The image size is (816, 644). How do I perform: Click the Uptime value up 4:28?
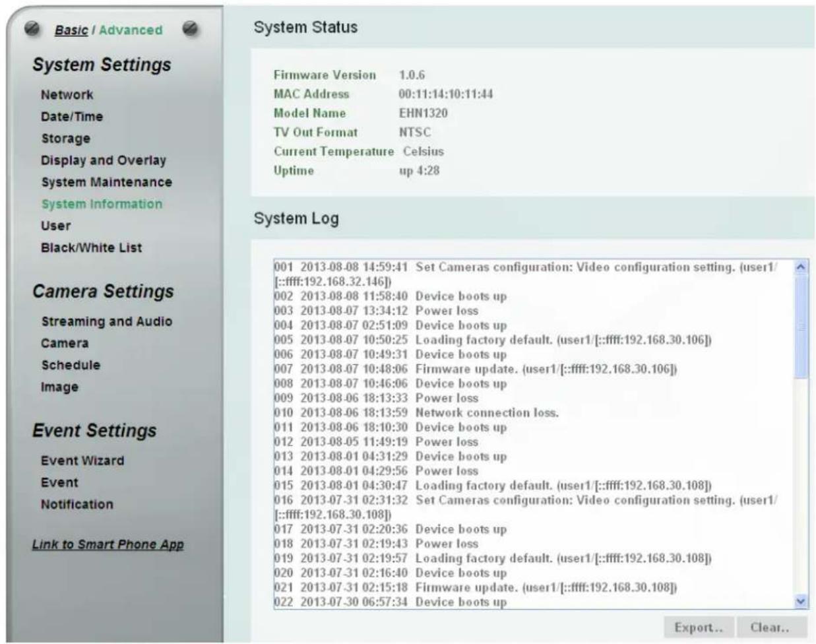[x=419, y=171]
